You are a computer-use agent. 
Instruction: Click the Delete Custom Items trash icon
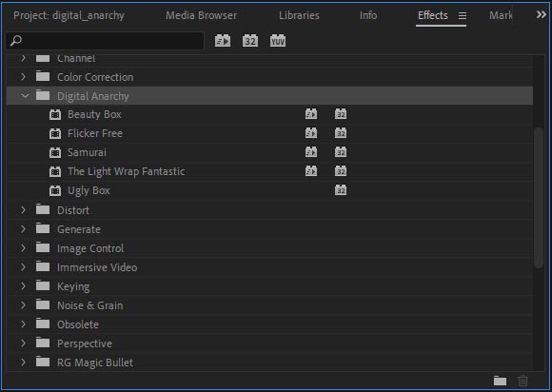click(x=523, y=381)
